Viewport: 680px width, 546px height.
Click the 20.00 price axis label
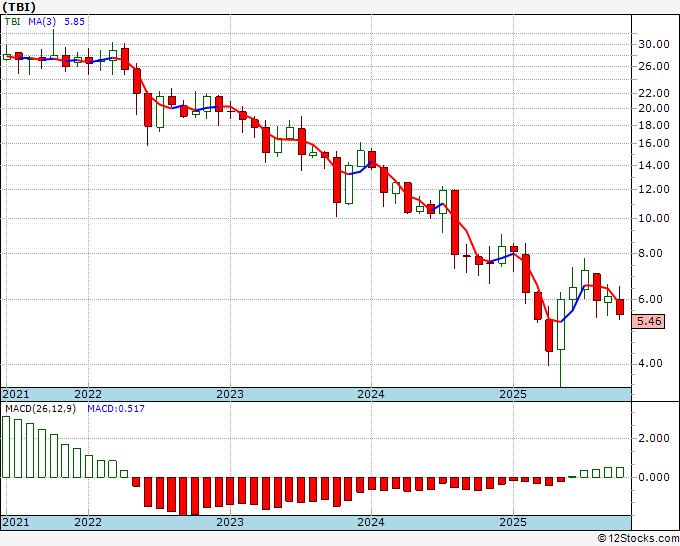[x=654, y=108]
